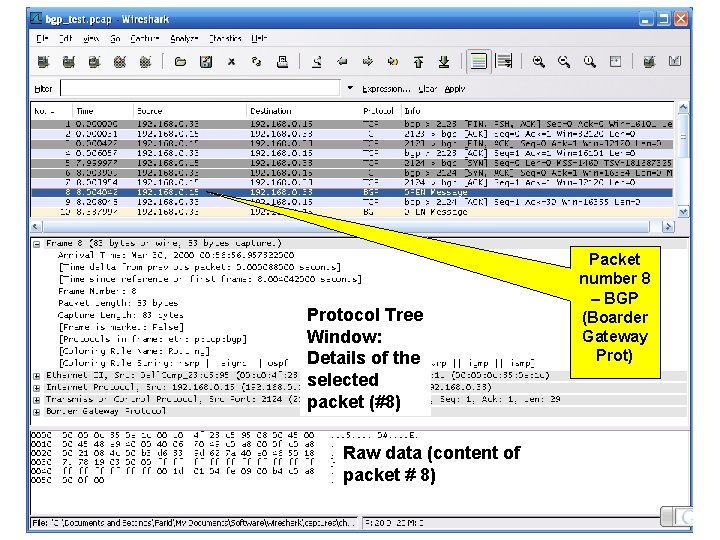Find a packet toolbar icon

coord(317,62)
